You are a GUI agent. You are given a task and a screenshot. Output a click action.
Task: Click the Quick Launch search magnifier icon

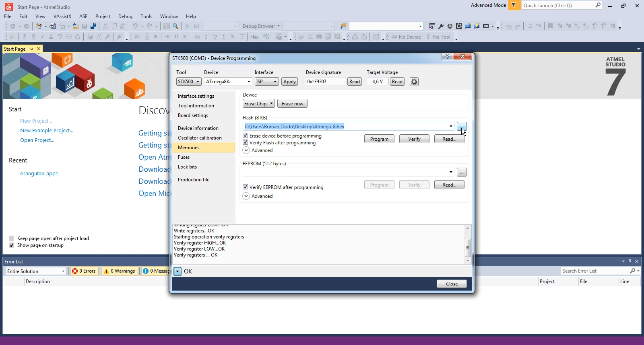[x=598, y=5]
